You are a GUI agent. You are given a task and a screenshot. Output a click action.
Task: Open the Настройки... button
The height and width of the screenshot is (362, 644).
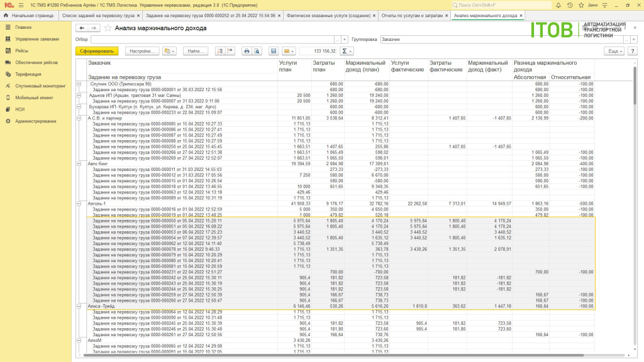[142, 51]
